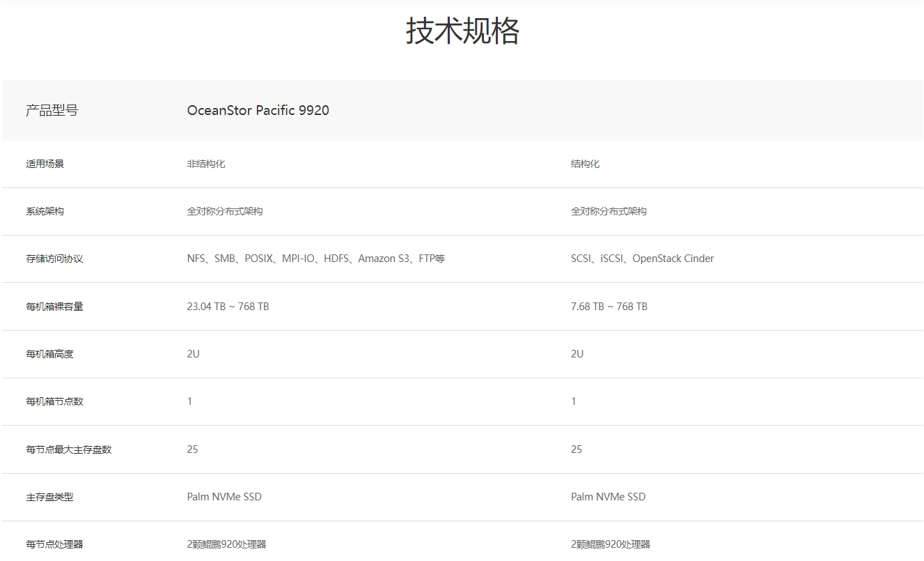Viewport: 924px width, 561px height.
Task: Click the 主存盘类型 row label
Action: (49, 497)
